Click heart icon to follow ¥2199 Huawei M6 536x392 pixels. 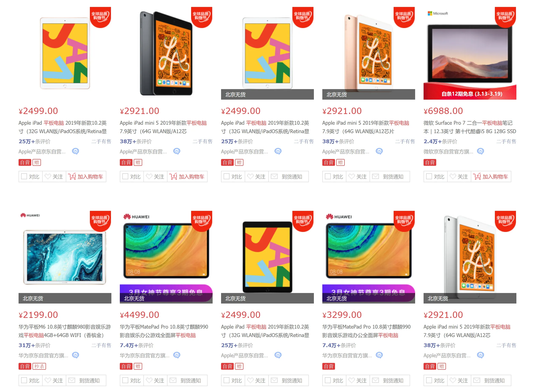48,380
